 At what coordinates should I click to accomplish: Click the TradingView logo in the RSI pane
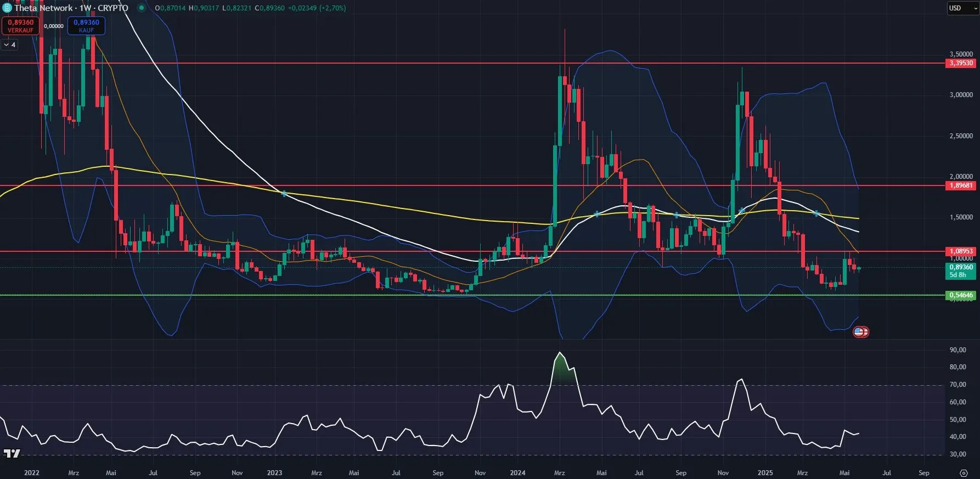click(x=12, y=453)
